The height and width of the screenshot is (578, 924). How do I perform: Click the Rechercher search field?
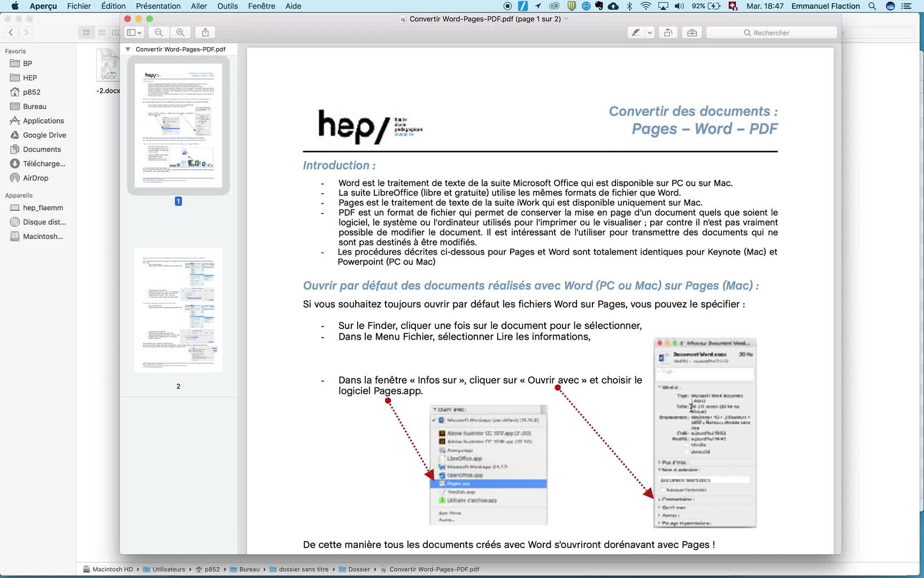pos(771,33)
